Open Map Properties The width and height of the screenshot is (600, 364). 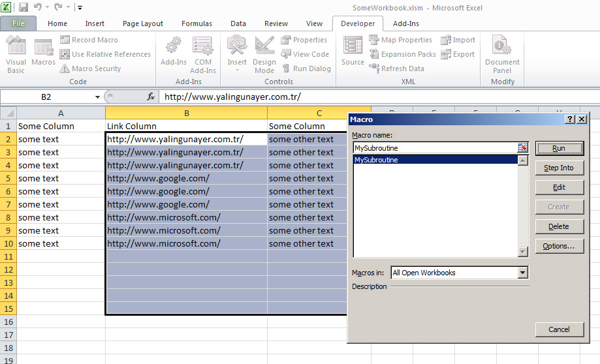click(401, 40)
